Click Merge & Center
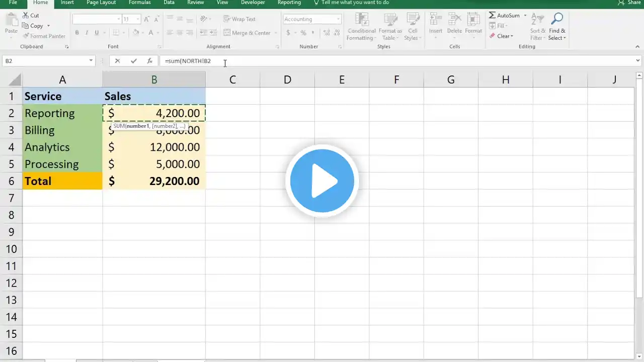The height and width of the screenshot is (362, 644). [247, 33]
